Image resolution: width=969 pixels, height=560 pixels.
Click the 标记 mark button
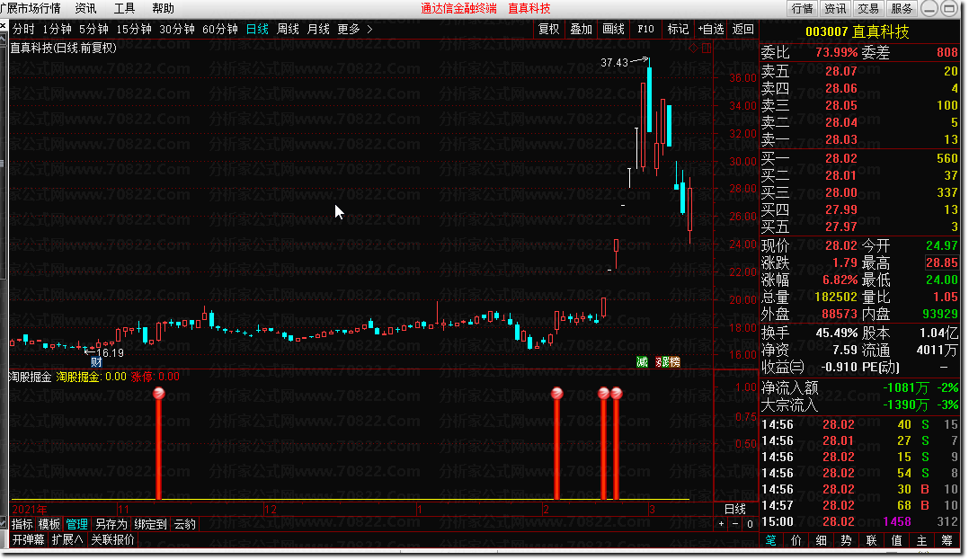coord(678,29)
